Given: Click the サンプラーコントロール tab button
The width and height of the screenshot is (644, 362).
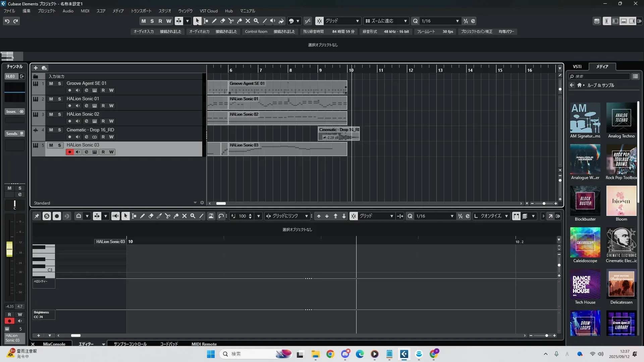Looking at the screenshot, I should pyautogui.click(x=130, y=344).
